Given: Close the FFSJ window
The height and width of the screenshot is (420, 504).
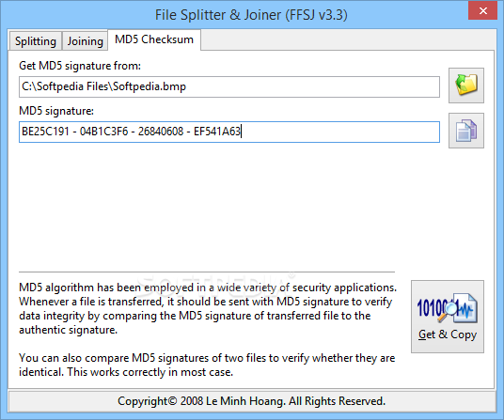Looking at the screenshot, I should pyautogui.click(x=482, y=11).
